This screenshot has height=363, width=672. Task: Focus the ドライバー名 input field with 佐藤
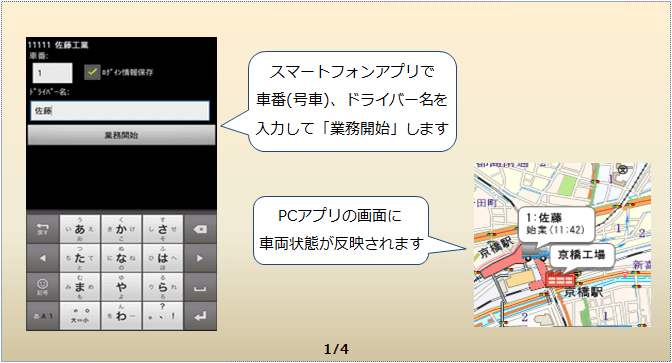[120, 111]
